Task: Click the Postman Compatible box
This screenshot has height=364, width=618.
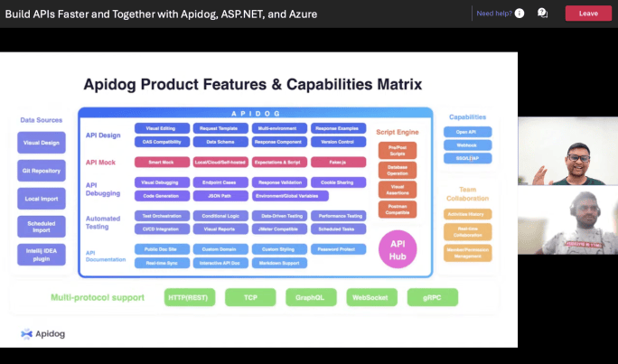Action: click(x=398, y=210)
